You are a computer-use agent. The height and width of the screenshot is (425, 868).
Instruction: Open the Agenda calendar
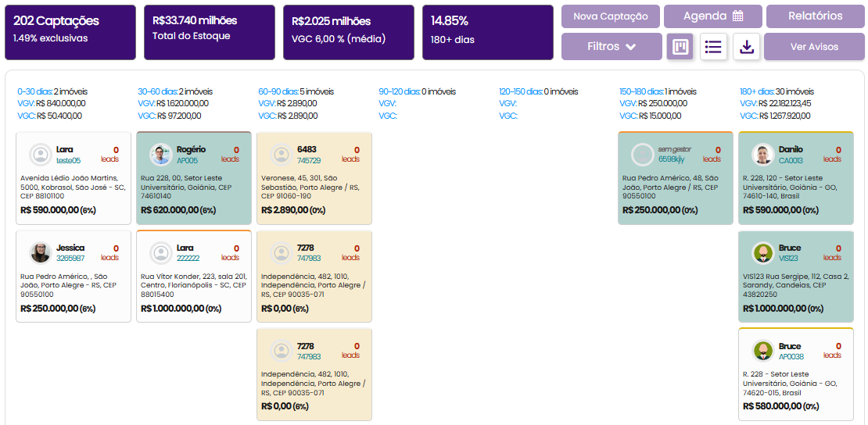coord(712,16)
